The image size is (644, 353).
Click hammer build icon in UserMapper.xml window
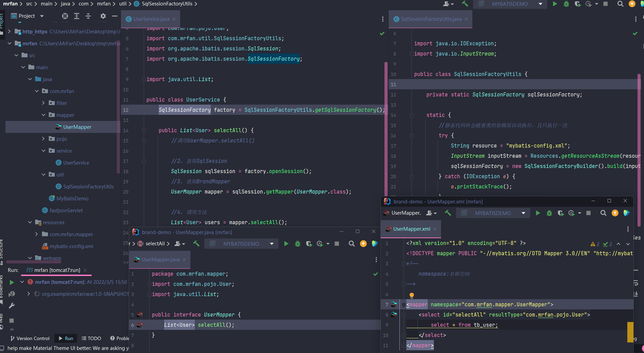coord(448,213)
